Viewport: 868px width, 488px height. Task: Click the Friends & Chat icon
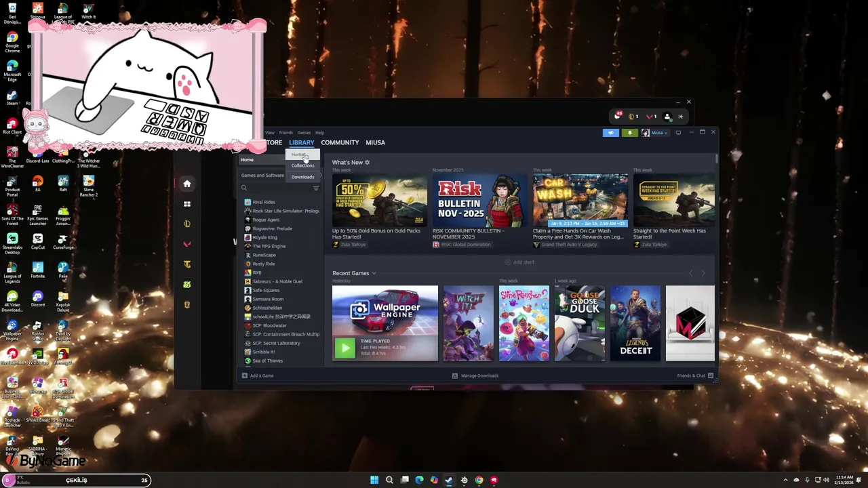[x=710, y=375]
